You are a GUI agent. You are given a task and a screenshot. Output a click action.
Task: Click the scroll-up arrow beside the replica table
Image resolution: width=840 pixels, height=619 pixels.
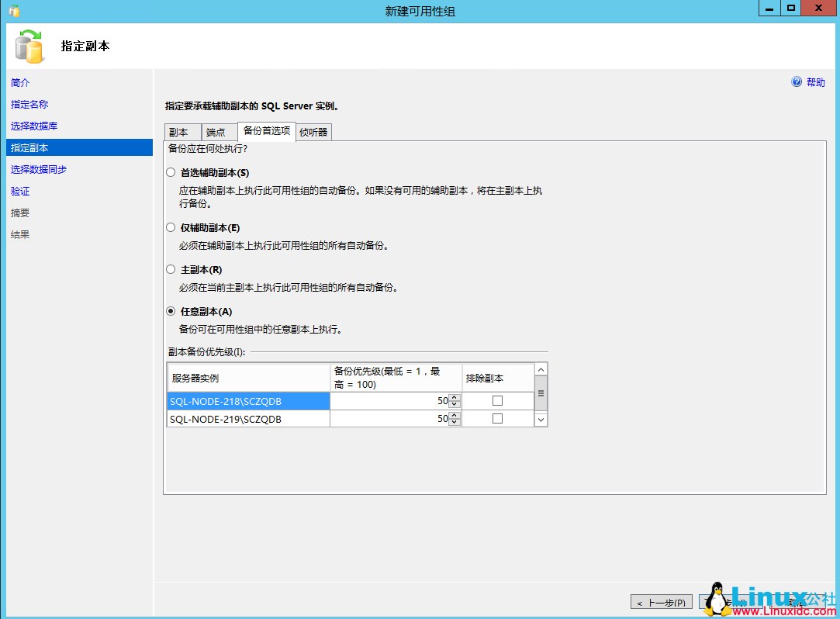click(541, 368)
